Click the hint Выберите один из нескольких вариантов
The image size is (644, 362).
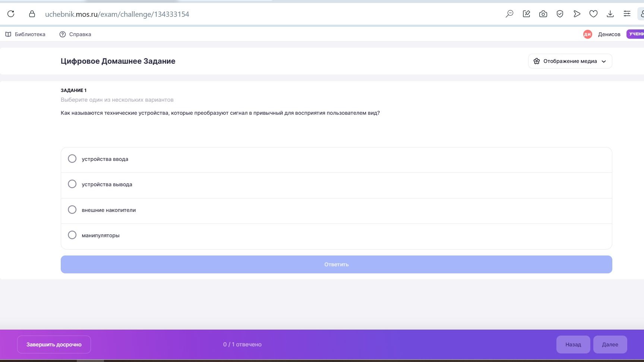click(x=117, y=100)
